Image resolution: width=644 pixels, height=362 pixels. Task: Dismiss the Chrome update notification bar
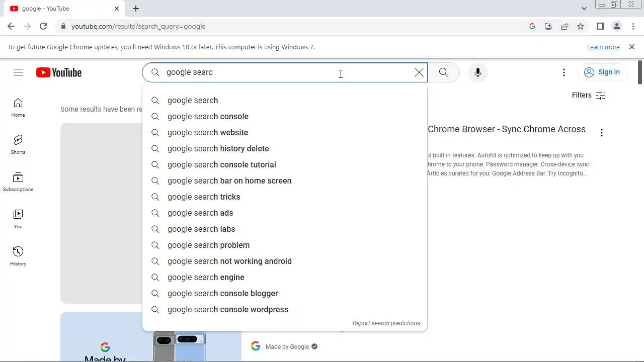(632, 47)
